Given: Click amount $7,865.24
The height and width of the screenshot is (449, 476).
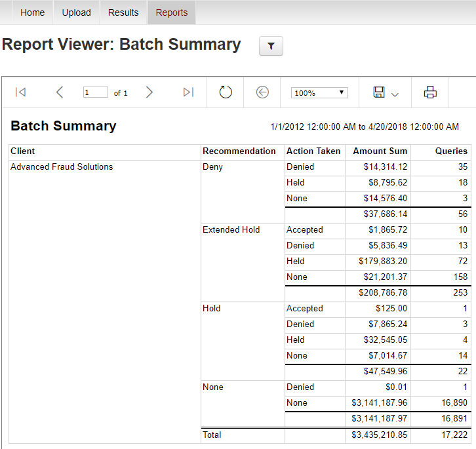Looking at the screenshot, I should point(387,324).
